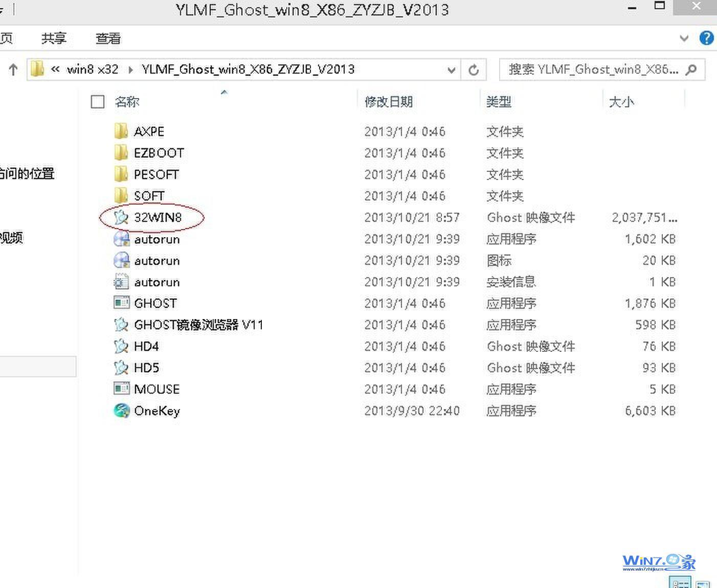Click the EZBOOT folder name

pos(159,153)
